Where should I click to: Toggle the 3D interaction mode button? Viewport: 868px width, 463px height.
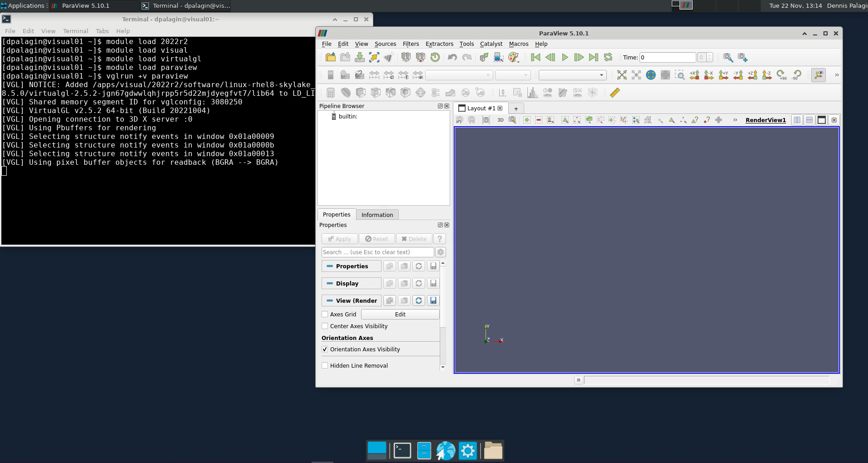(501, 120)
